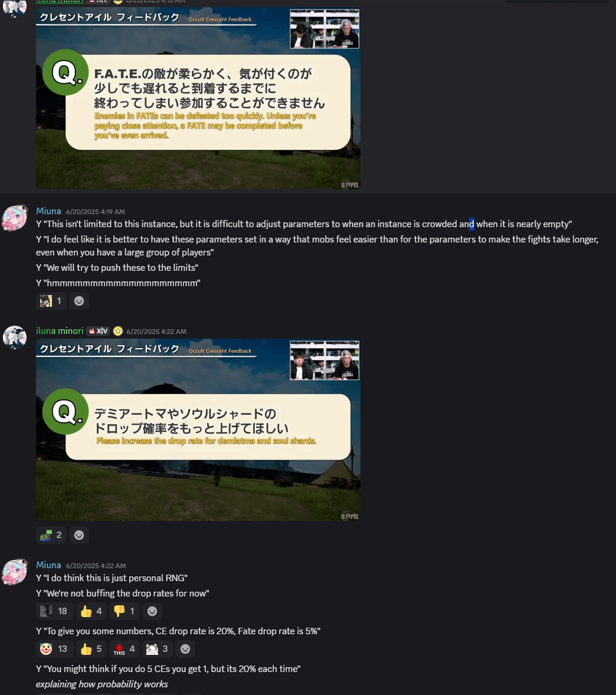Click the red arrow THIS reaction with count 4
The width and height of the screenshot is (616, 695).
tap(124, 649)
